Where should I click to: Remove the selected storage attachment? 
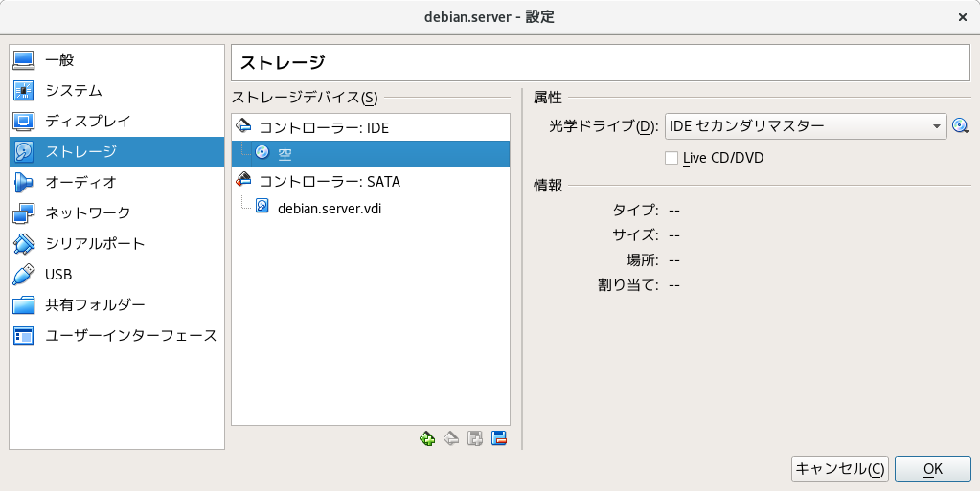(499, 438)
